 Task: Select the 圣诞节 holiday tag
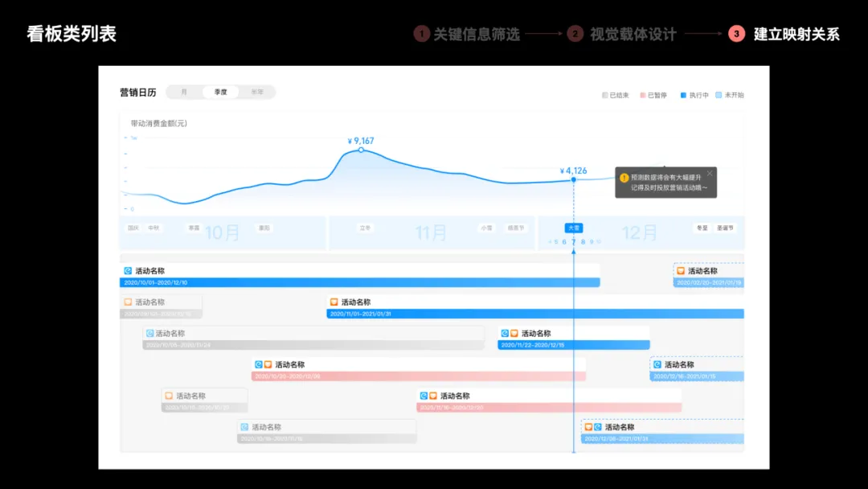(x=725, y=228)
